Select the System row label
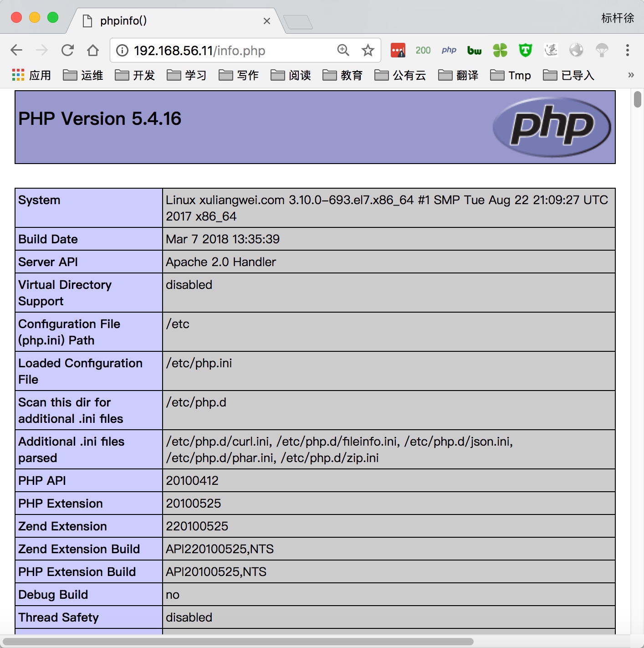This screenshot has height=648, width=644. (x=39, y=200)
